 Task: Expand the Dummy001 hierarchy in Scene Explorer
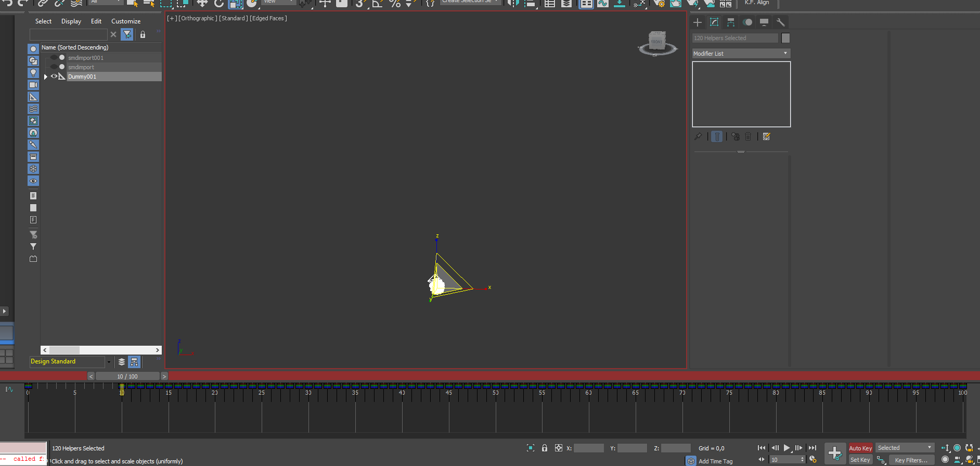(46, 77)
